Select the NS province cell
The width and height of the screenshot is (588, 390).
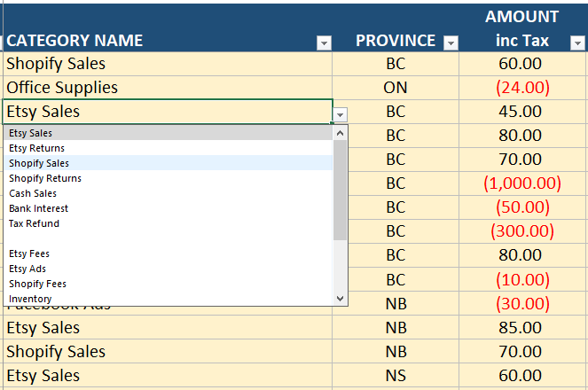396,376
